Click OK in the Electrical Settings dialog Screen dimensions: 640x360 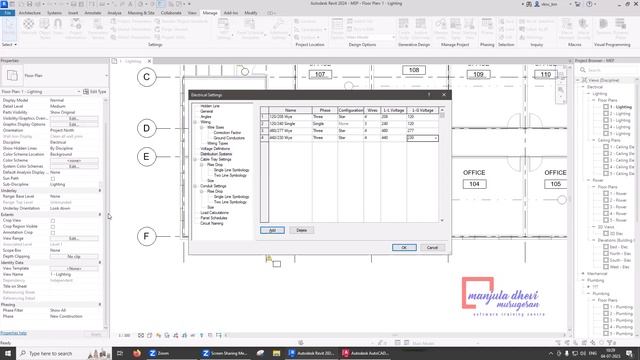[x=404, y=247]
